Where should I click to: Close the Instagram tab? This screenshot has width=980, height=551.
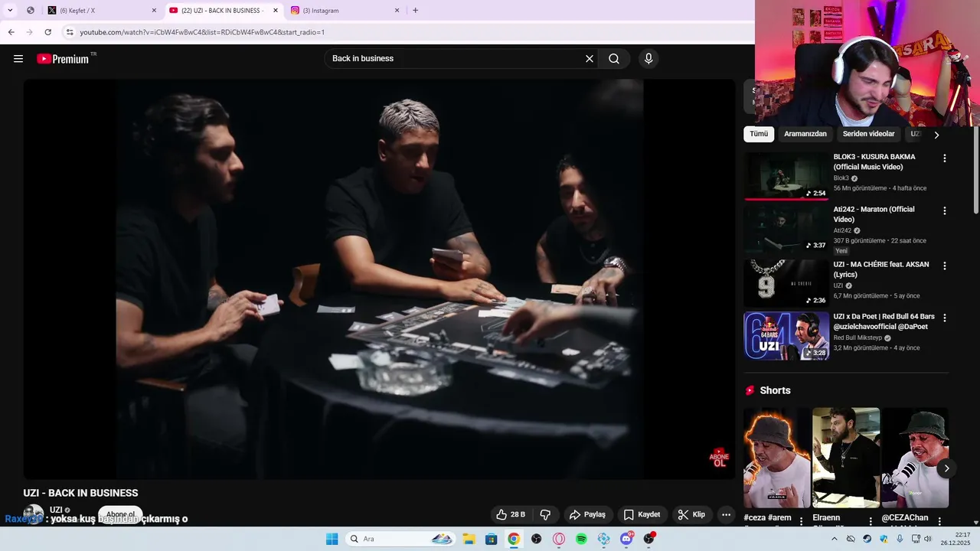pos(397,11)
